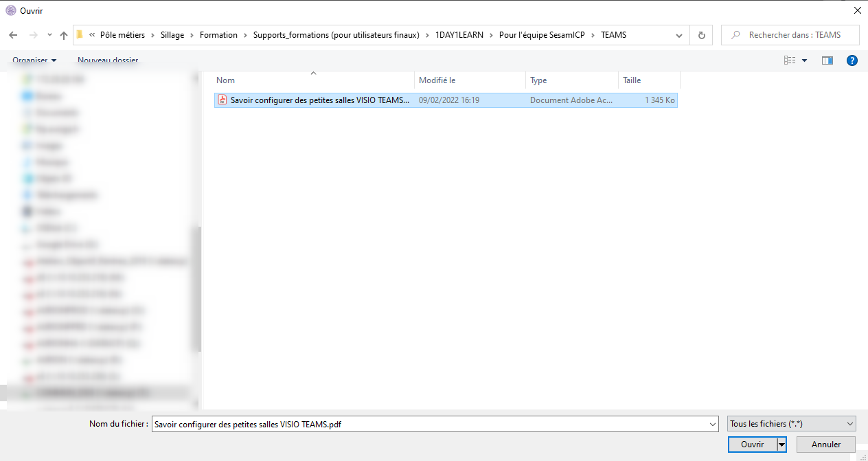Viewport: 868px width, 461px height.
Task: Click the Help question mark icon
Action: click(852, 60)
